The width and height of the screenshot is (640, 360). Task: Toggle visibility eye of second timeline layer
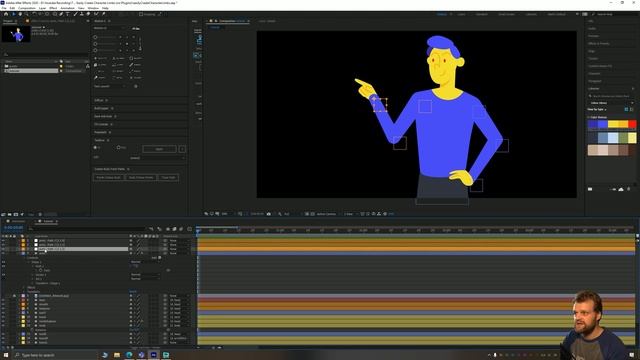3,244
